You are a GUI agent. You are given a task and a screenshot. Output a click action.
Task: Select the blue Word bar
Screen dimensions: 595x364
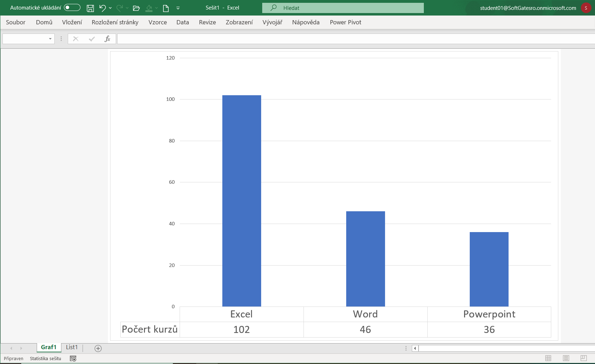tap(366, 259)
